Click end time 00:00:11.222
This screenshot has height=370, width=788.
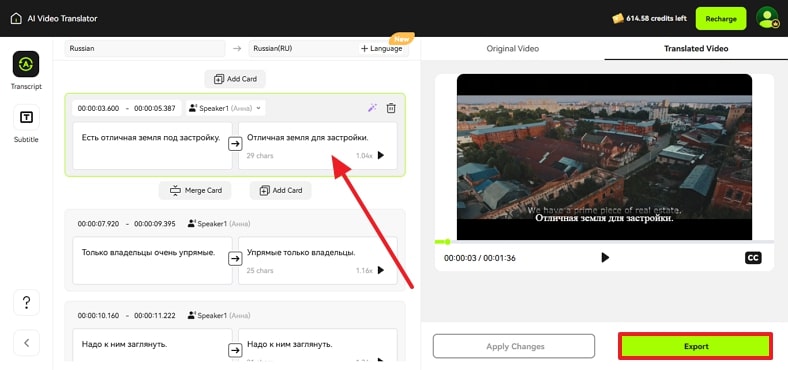pos(155,316)
